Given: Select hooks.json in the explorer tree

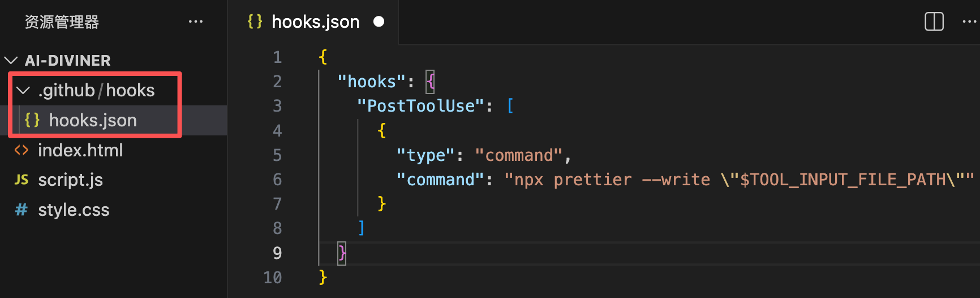Looking at the screenshot, I should [93, 120].
